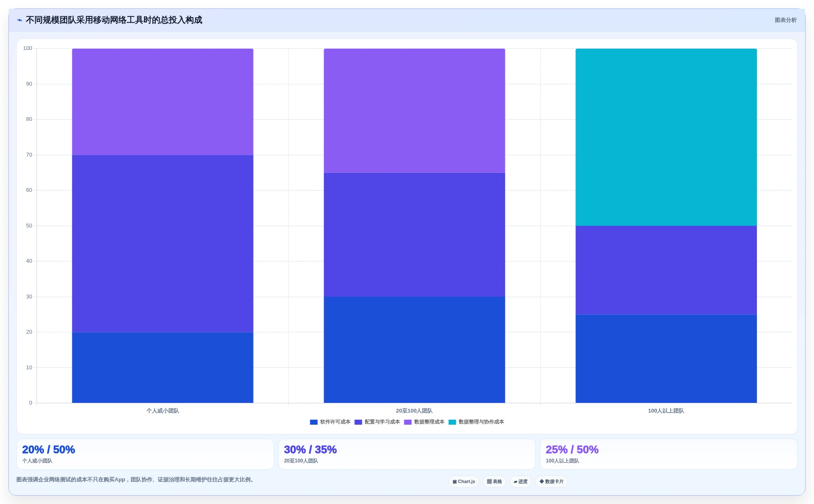The height and width of the screenshot is (504, 814).
Task: Toggle the 数据整理与协作成本 legend entry
Action: point(476,422)
